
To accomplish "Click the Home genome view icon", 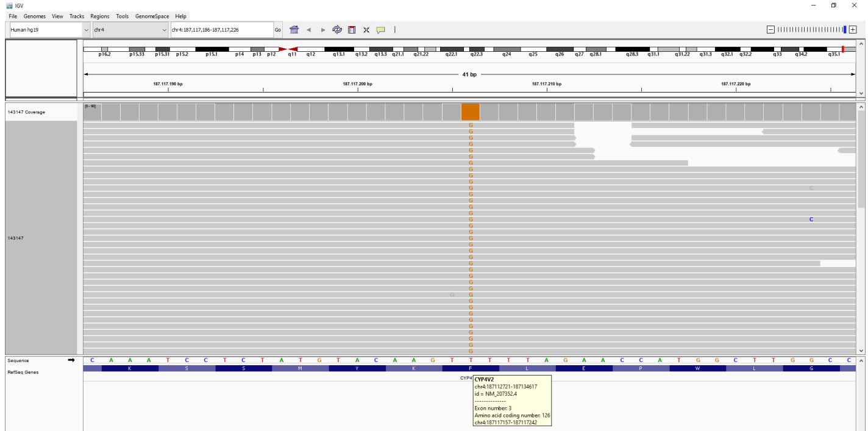I will [x=294, y=29].
